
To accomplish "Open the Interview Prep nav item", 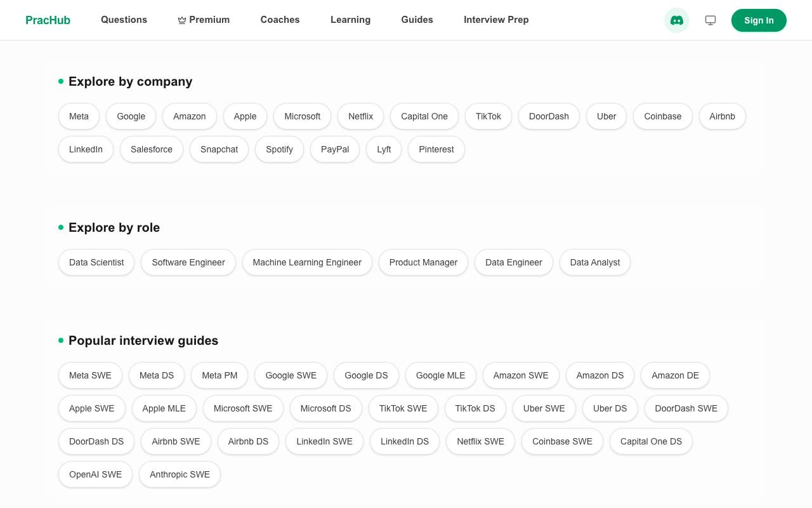I will tap(496, 20).
